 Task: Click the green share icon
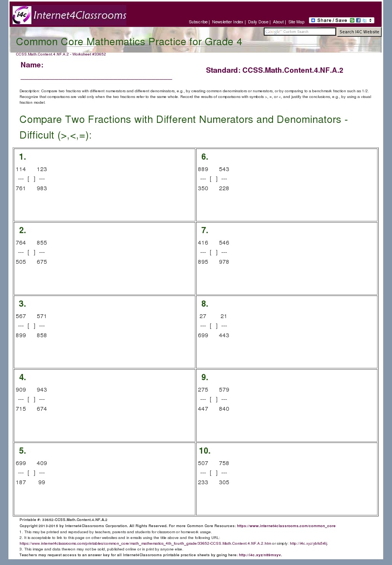tap(352, 20)
